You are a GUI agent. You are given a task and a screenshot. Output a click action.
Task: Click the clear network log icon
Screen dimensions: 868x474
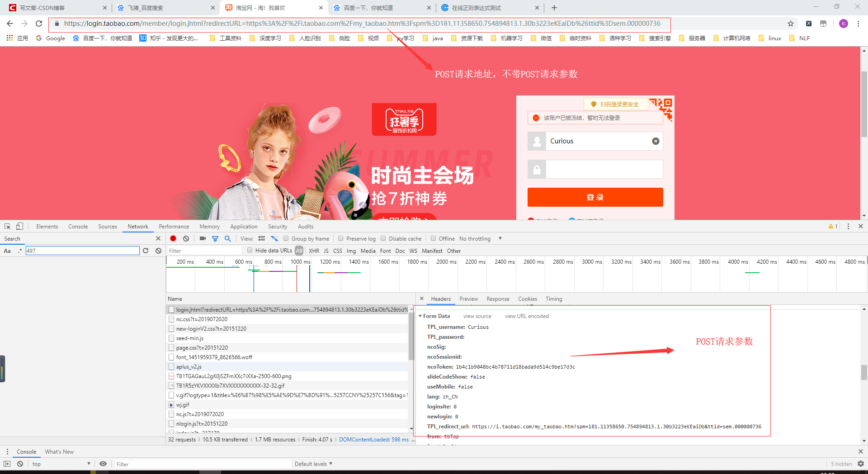tap(186, 238)
